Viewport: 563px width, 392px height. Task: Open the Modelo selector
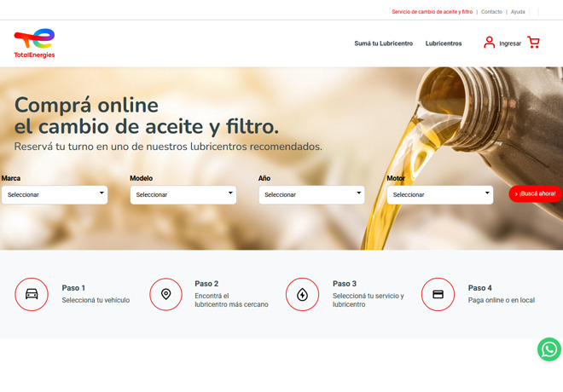pos(183,195)
